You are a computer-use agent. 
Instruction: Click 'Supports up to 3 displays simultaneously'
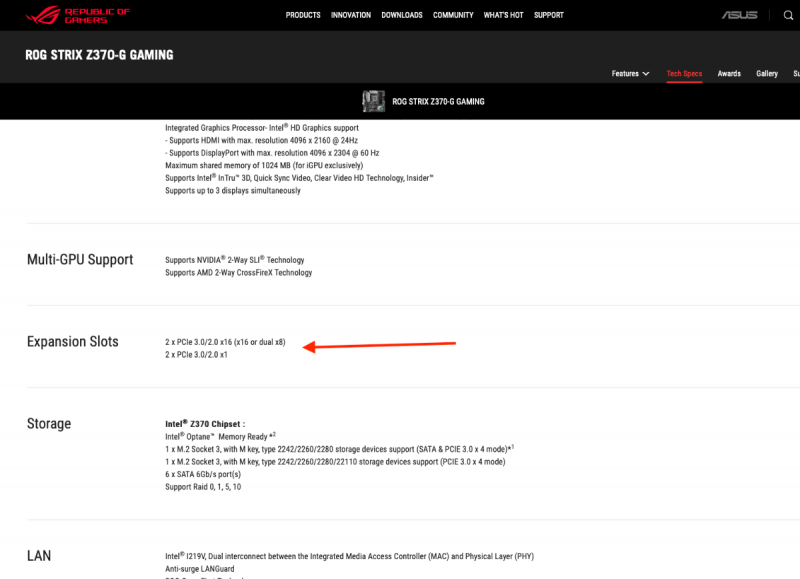233,191
